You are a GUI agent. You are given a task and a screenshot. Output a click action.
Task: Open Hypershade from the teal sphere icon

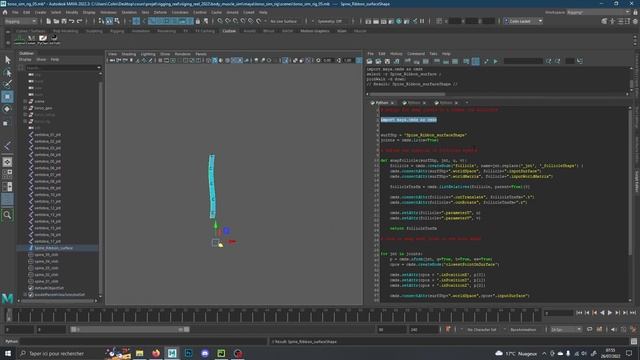pyautogui.click(x=399, y=21)
